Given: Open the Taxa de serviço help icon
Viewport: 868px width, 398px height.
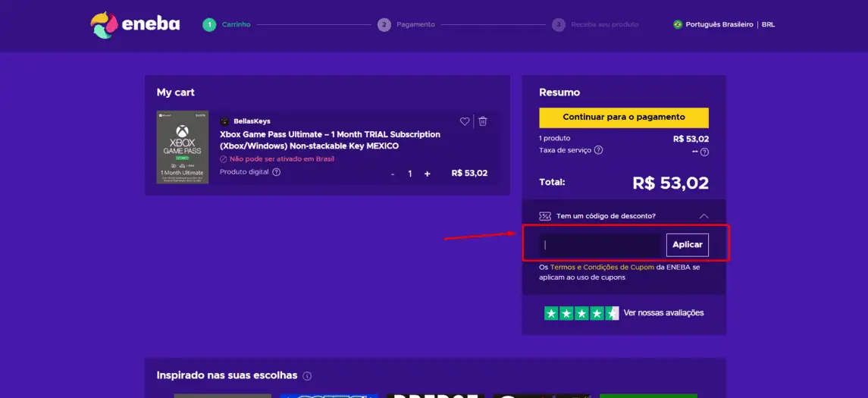Looking at the screenshot, I should pyautogui.click(x=598, y=150).
